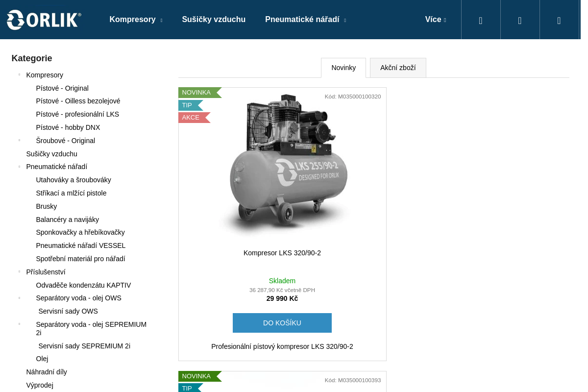Select Sponkovačky a hřebíkovačky category
This screenshot has height=392, width=588.
pyautogui.click(x=80, y=232)
